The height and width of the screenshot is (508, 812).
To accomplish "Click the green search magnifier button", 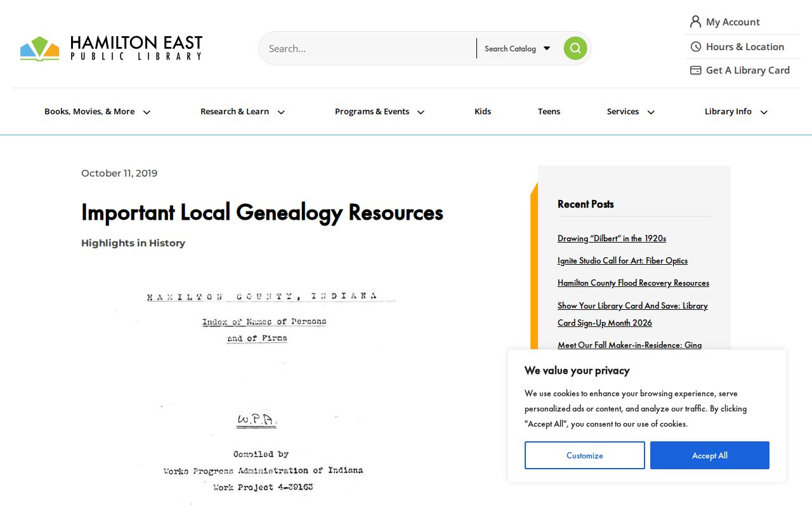I will (575, 48).
